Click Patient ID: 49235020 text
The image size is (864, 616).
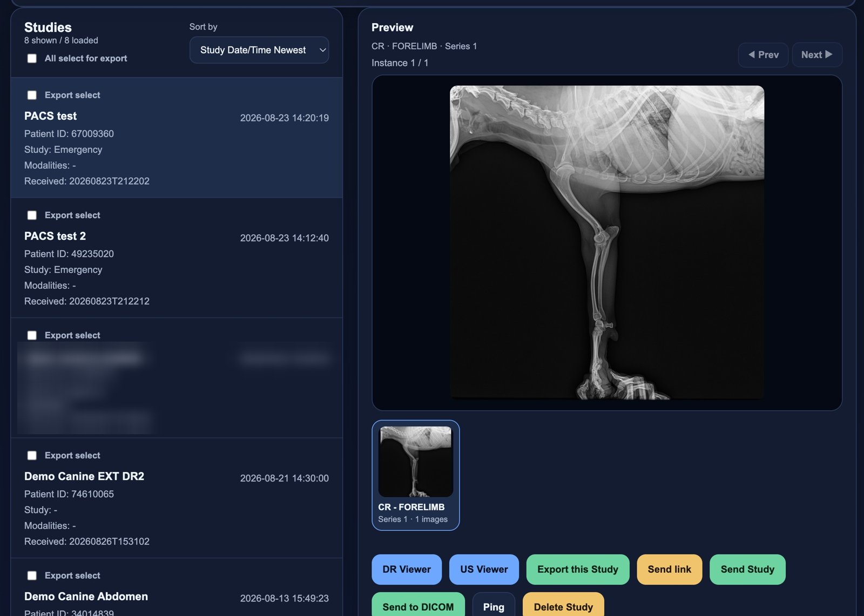pyautogui.click(x=69, y=254)
